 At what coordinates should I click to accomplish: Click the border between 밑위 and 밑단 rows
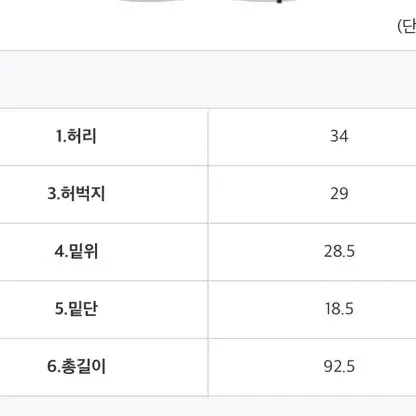click(208, 281)
